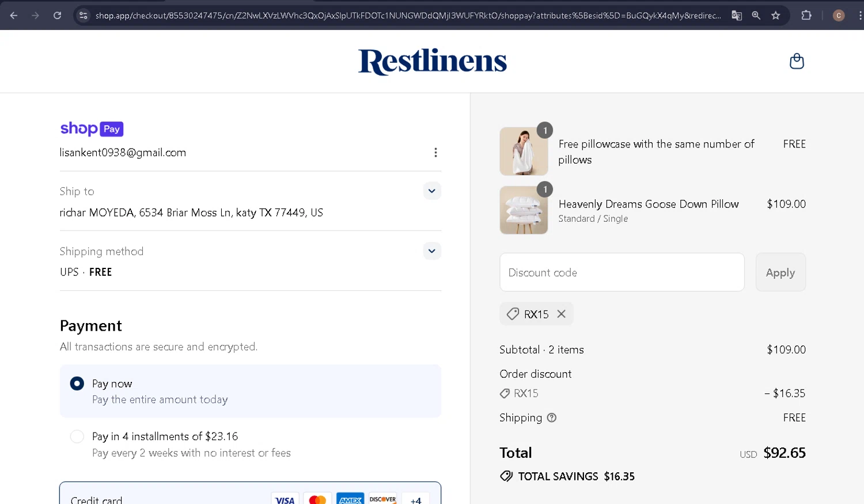Go forward in browser history
864x504 pixels.
coord(35,16)
